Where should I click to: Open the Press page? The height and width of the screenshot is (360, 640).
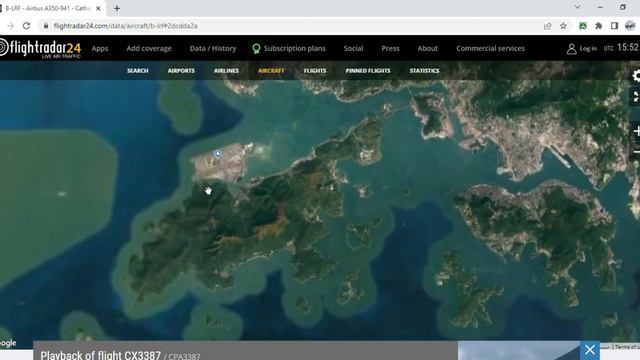(x=390, y=48)
